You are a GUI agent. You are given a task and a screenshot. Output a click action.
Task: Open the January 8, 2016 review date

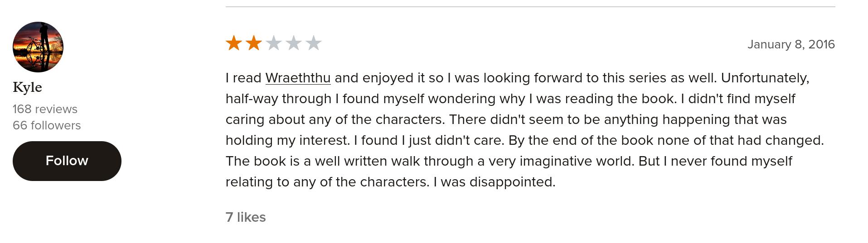coord(791,44)
